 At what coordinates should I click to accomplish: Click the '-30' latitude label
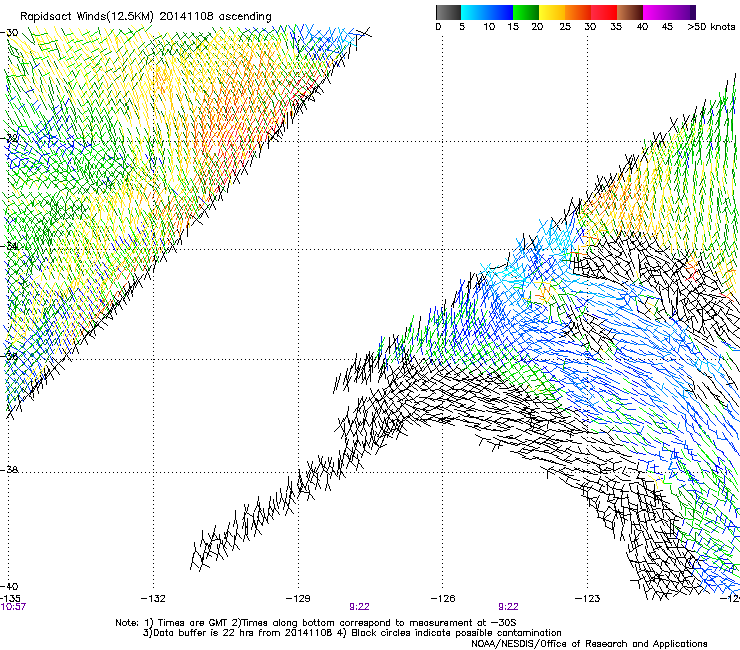[9, 33]
